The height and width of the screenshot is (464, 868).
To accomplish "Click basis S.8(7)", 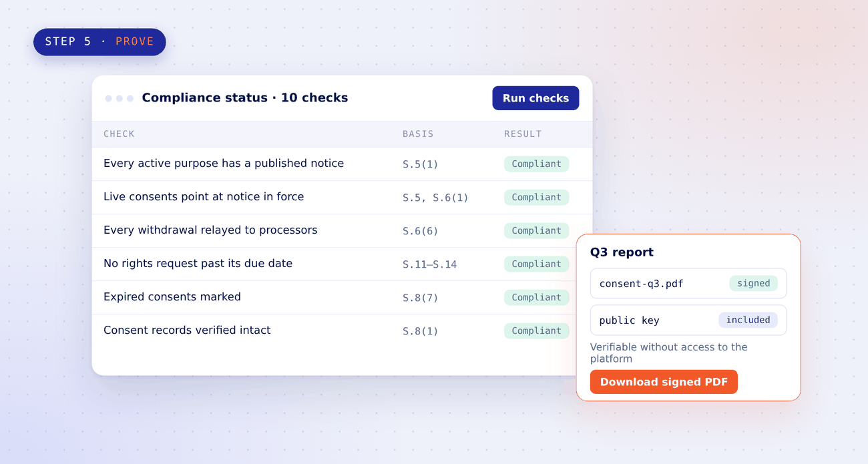I will (420, 298).
